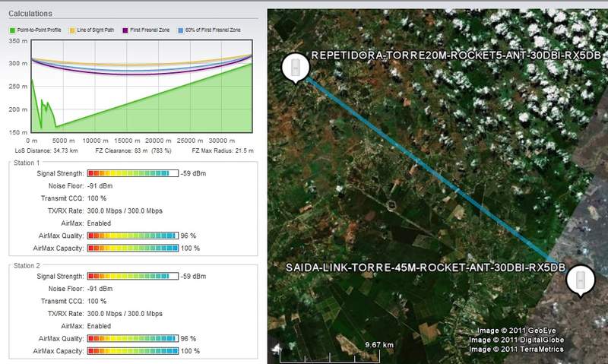Click the First Fresnel Zone legend label

point(150,30)
